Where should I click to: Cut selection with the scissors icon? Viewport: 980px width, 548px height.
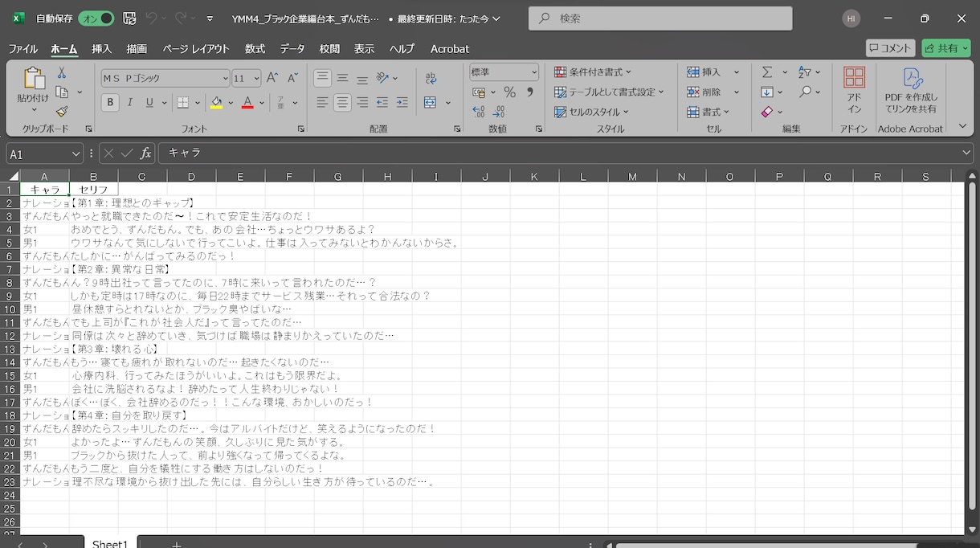tap(61, 73)
